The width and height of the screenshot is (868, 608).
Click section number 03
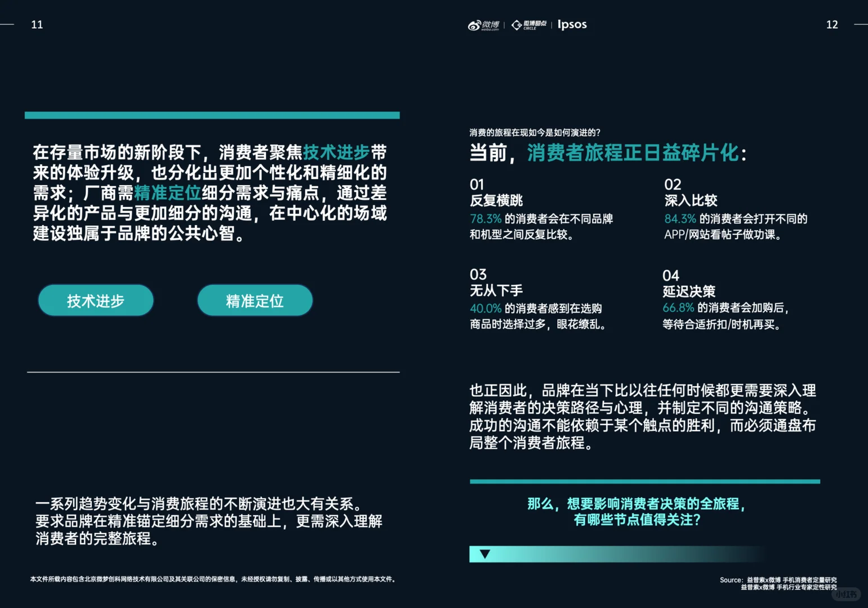point(478,274)
